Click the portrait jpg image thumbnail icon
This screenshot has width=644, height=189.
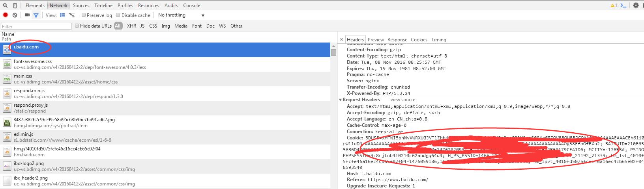7,122
